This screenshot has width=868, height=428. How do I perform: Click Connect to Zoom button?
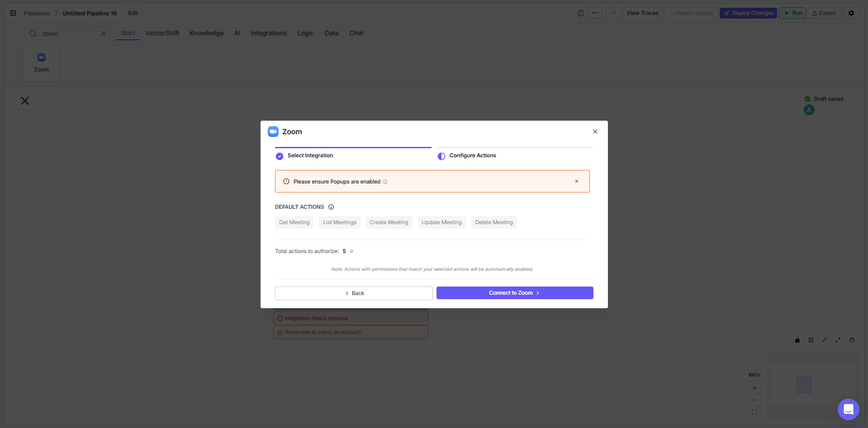point(515,293)
